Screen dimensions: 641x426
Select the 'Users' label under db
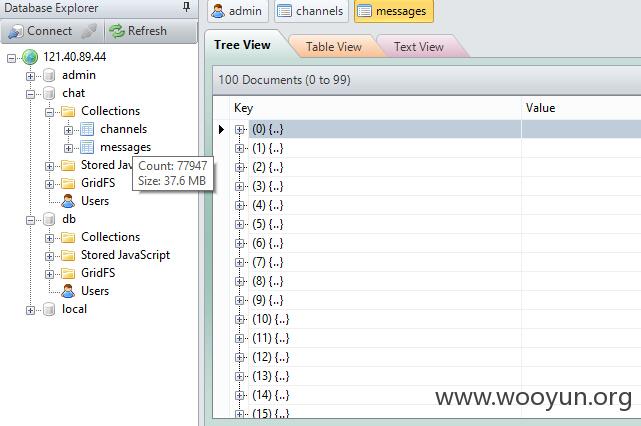(x=95, y=291)
